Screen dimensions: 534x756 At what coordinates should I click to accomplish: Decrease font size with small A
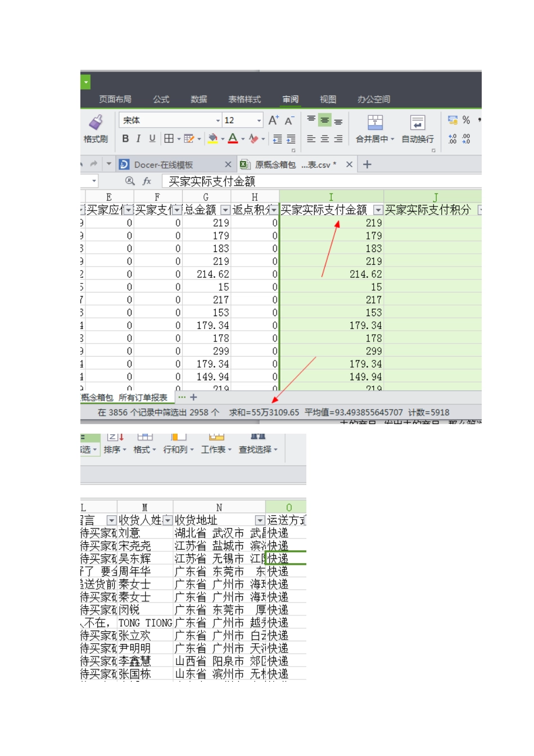click(289, 120)
